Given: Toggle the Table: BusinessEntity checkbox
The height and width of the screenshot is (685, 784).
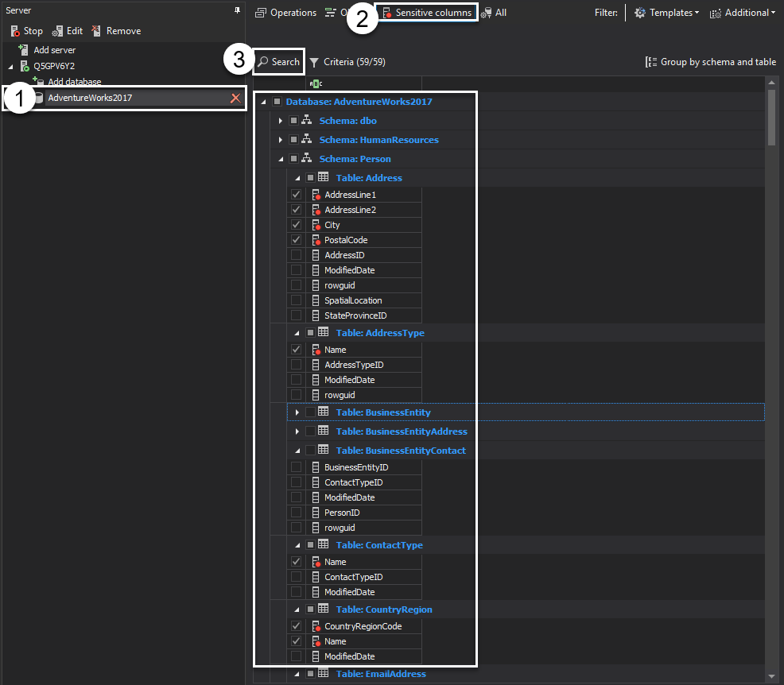Looking at the screenshot, I should [311, 412].
